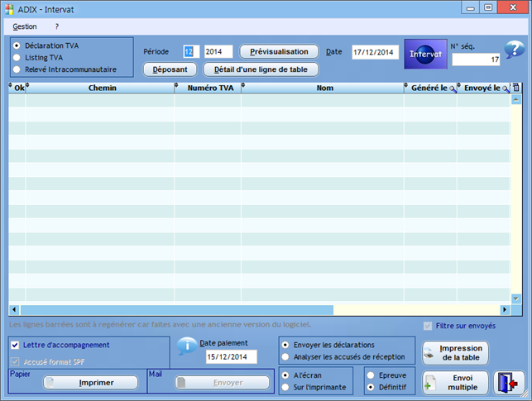Image resolution: width=532 pixels, height=401 pixels.
Task: Click vertical scrollbar down arrow
Action: coord(516,298)
